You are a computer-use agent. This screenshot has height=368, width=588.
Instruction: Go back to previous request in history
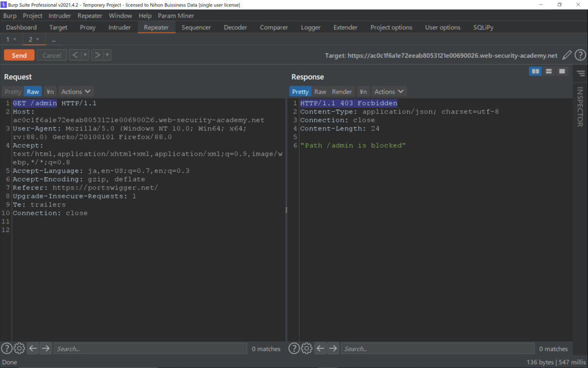tap(75, 55)
